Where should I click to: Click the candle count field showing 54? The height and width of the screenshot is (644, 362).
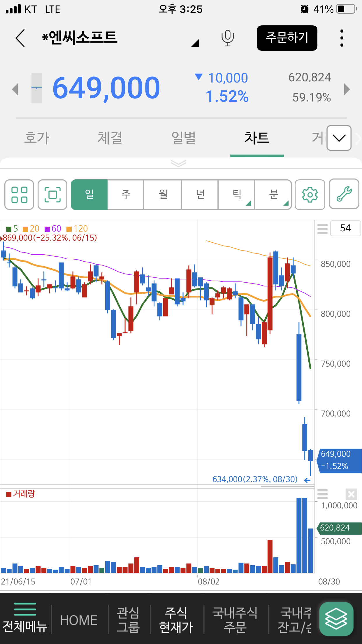pyautogui.click(x=345, y=228)
